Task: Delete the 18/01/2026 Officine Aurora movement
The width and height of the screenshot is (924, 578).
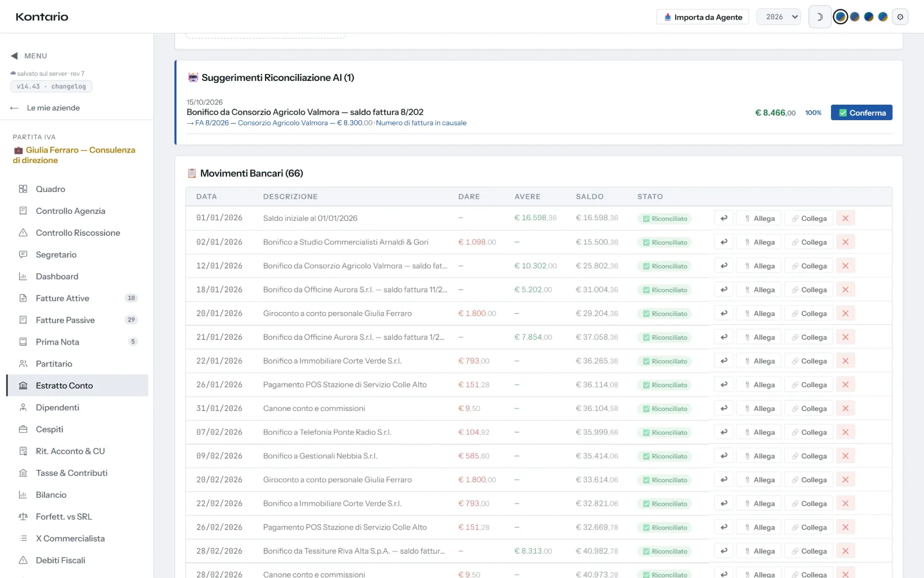Action: (845, 290)
